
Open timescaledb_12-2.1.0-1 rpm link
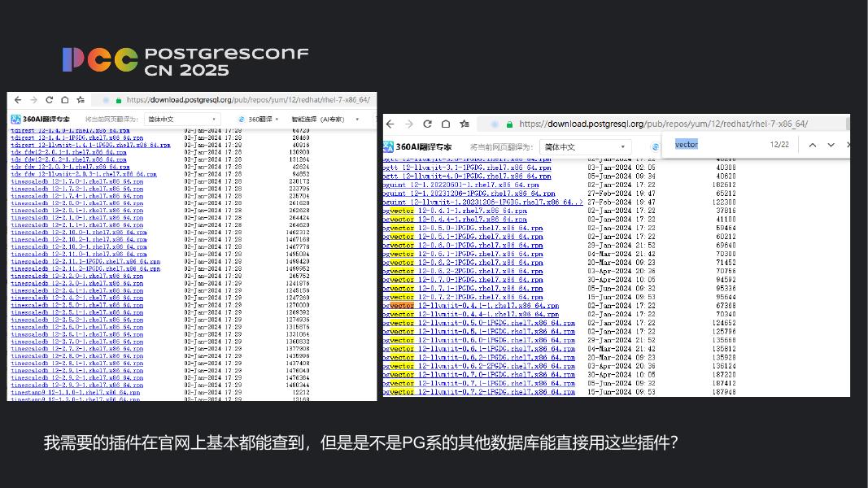[x=77, y=217]
